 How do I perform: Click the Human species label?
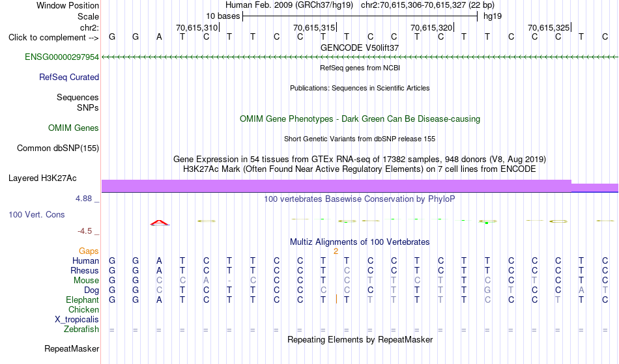point(85,261)
